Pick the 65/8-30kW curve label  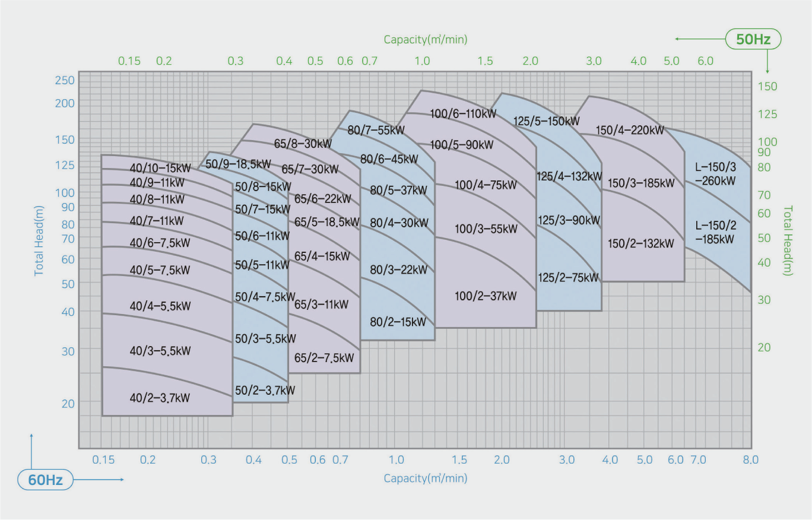pos(303,144)
